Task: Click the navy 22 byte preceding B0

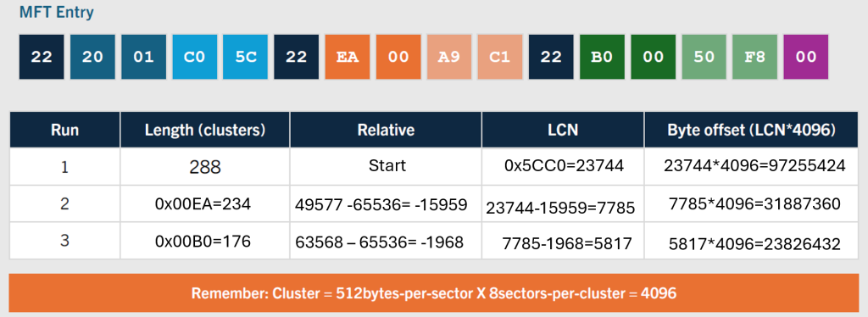Action: coord(551,57)
